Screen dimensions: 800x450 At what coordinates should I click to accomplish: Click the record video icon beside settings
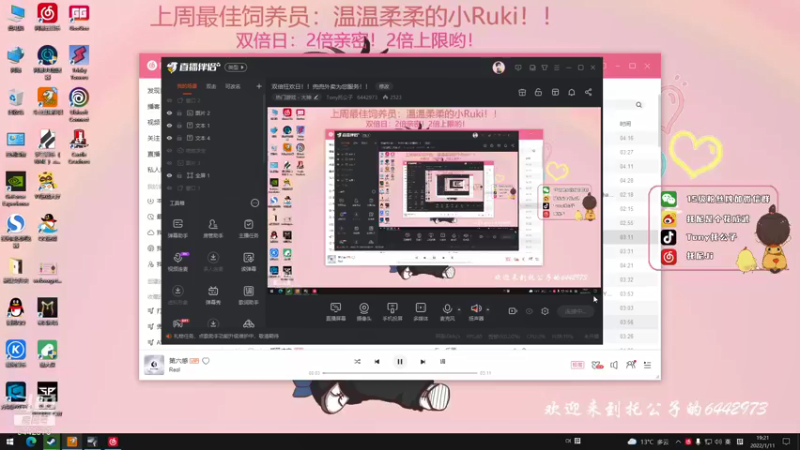click(513, 311)
